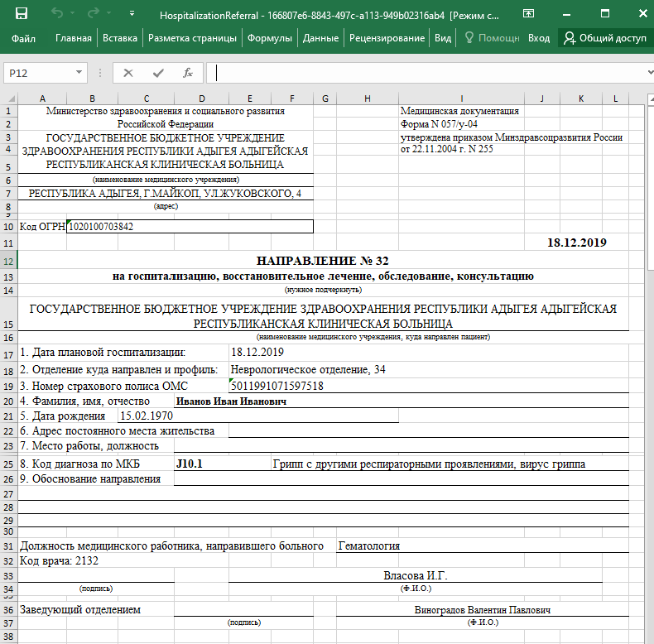Click the Redo arrow icon
The height and width of the screenshot is (644, 654).
93,13
